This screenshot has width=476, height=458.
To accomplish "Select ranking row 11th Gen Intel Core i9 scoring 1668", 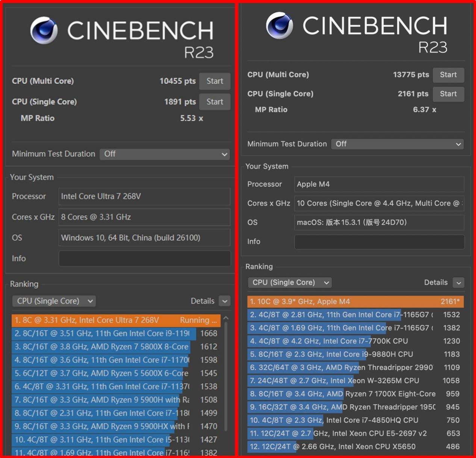I will tap(116, 333).
